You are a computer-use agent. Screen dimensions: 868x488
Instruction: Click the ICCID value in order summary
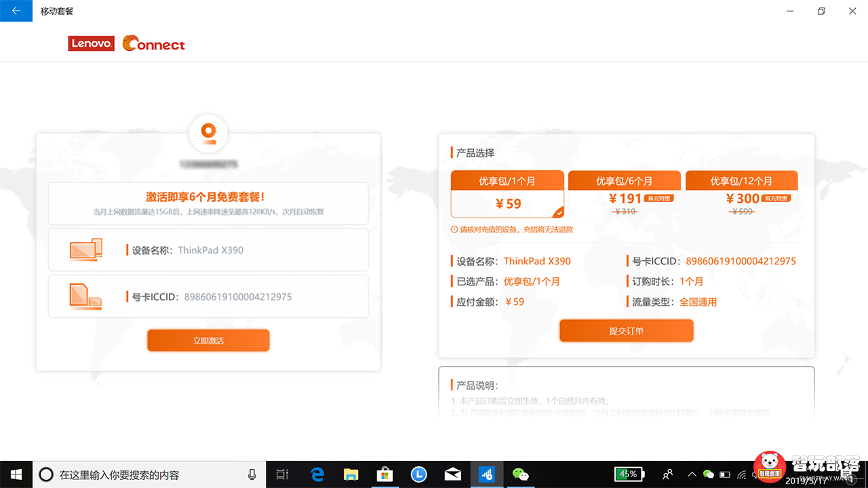pos(741,261)
